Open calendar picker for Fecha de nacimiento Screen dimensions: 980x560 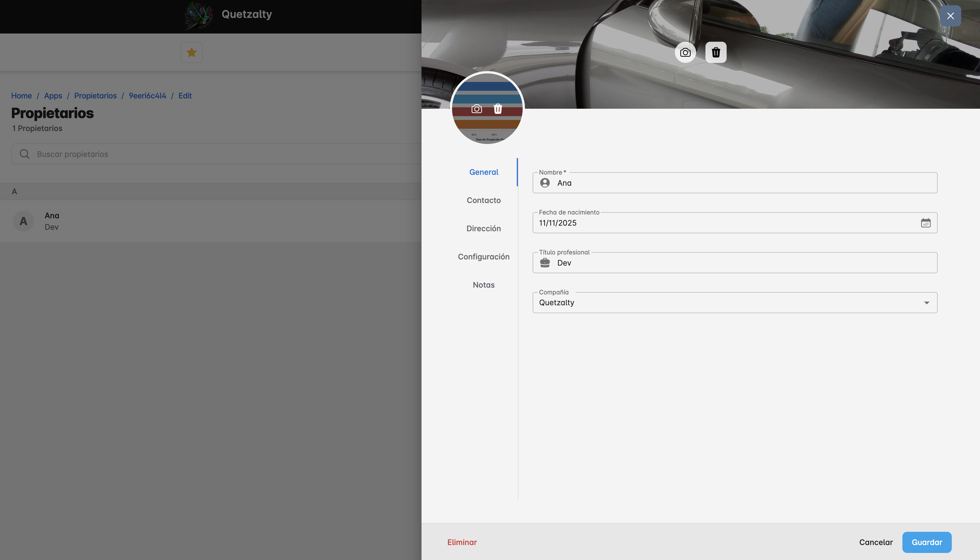[x=925, y=223]
